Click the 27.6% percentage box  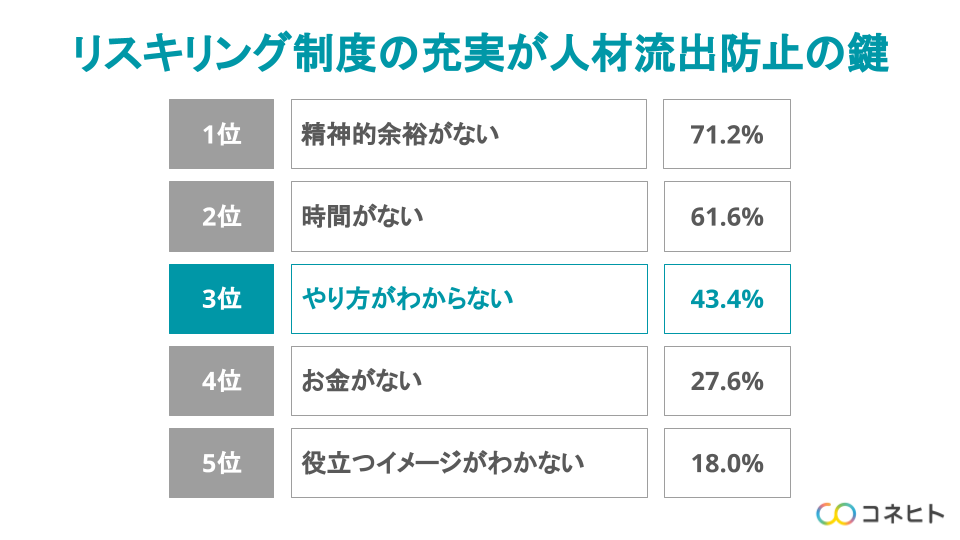point(727,381)
